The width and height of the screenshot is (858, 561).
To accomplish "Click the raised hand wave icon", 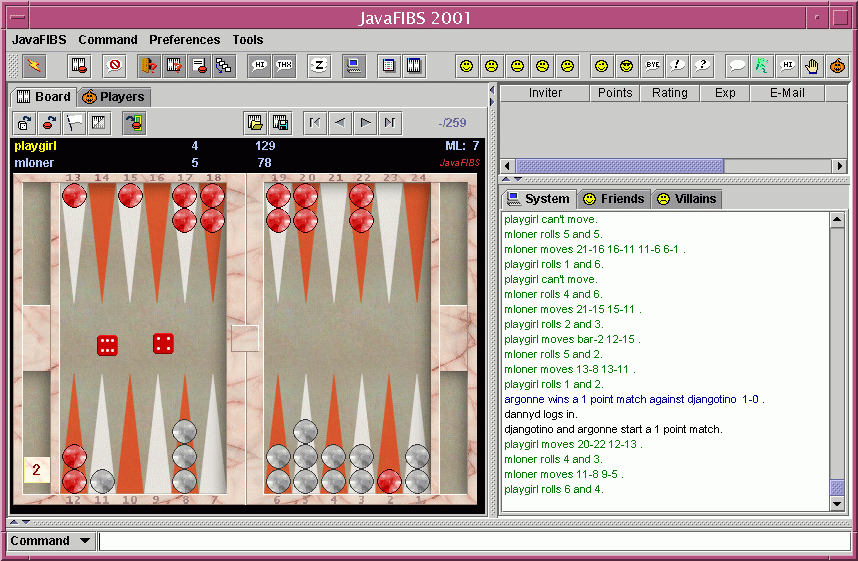I will click(812, 66).
